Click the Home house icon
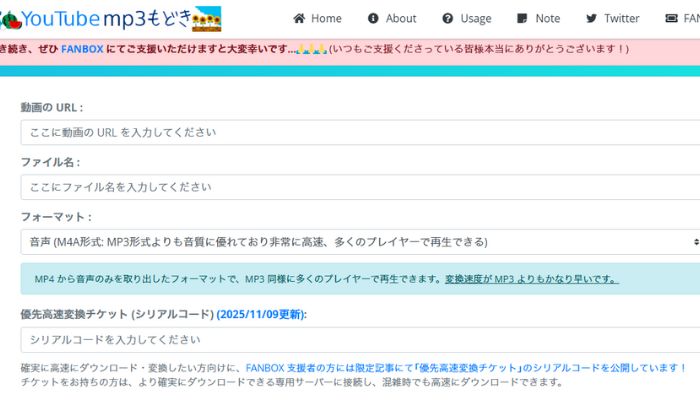Image resolution: width=700 pixels, height=400 pixels. click(x=299, y=18)
